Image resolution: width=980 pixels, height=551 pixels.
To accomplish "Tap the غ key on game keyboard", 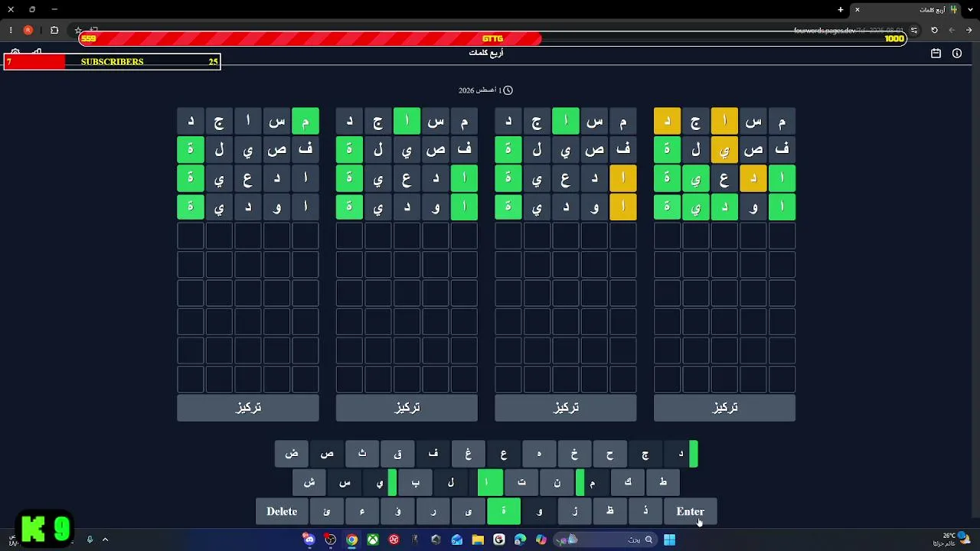I will pyautogui.click(x=469, y=454).
